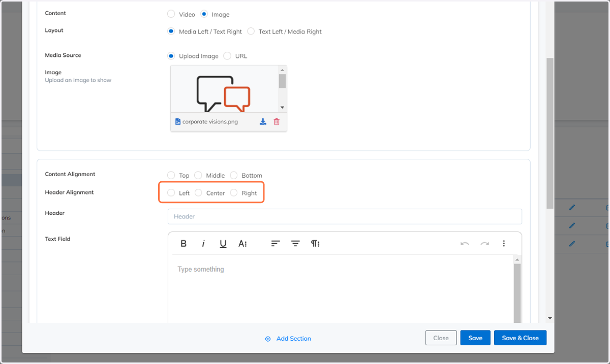This screenshot has height=364, width=610.
Task: Open the font size text options
Action: [x=242, y=244]
